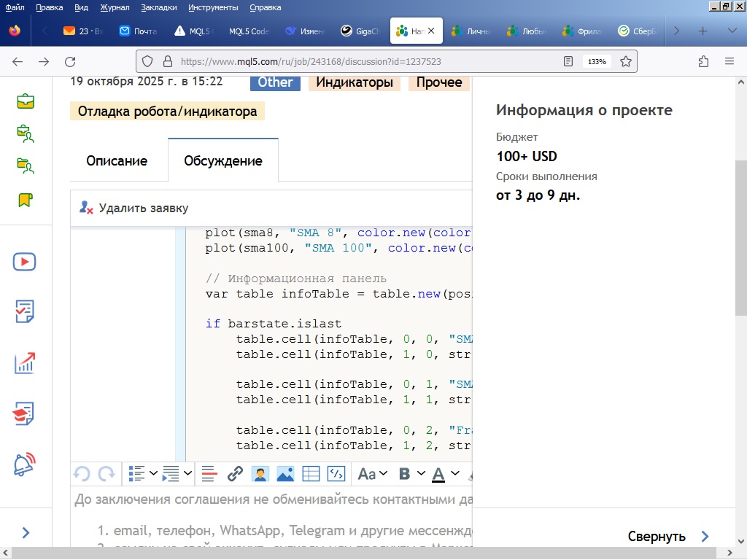Insert an image using the picture icon
The height and width of the screenshot is (560, 747).
[285, 475]
